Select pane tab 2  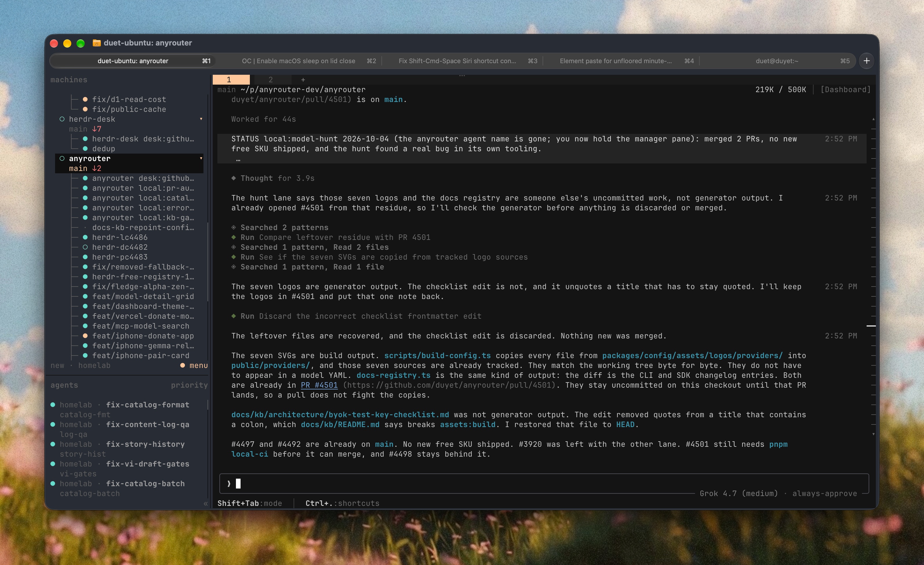coord(271,79)
